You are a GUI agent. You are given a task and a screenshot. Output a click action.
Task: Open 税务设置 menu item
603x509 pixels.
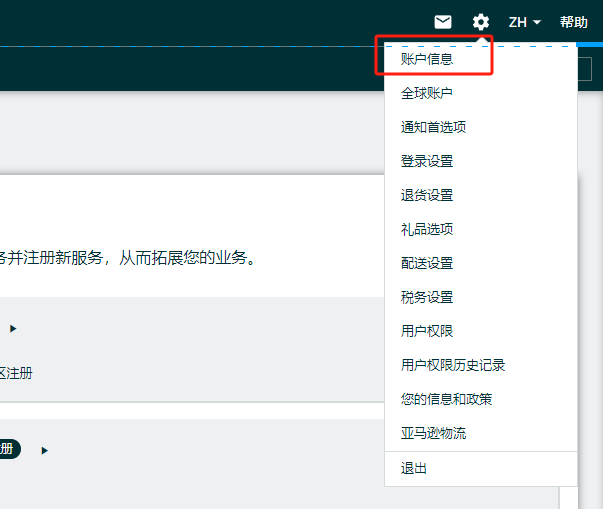[x=427, y=297]
